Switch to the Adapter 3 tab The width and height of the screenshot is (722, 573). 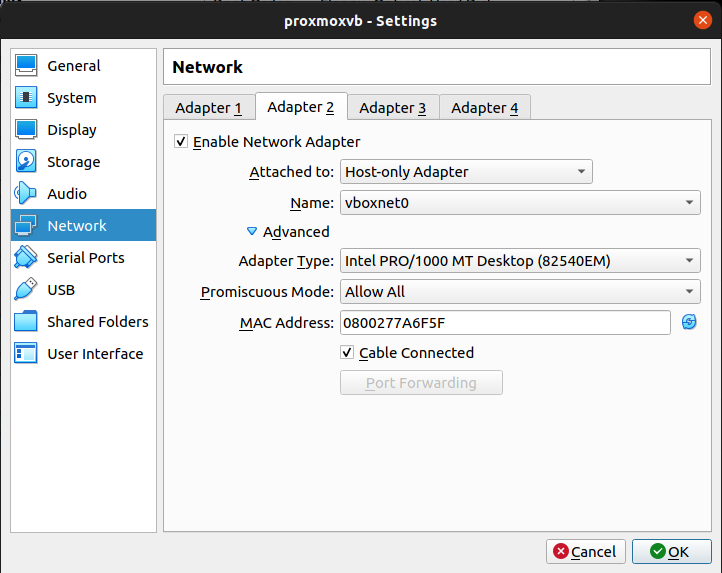tap(392, 108)
